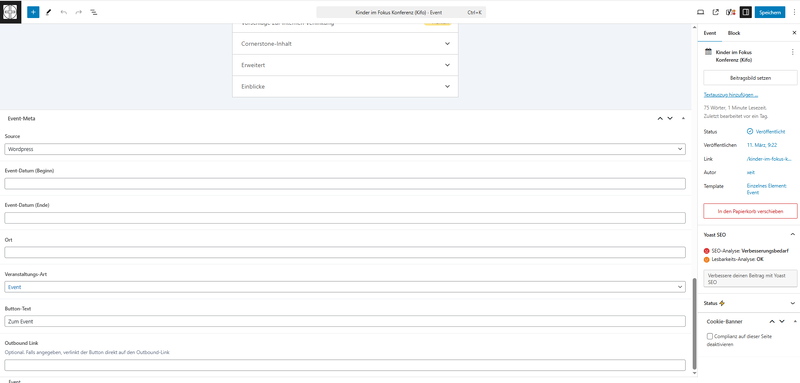The height and width of the screenshot is (383, 800).
Task: Move Event-Meta box down
Action: (x=670, y=118)
